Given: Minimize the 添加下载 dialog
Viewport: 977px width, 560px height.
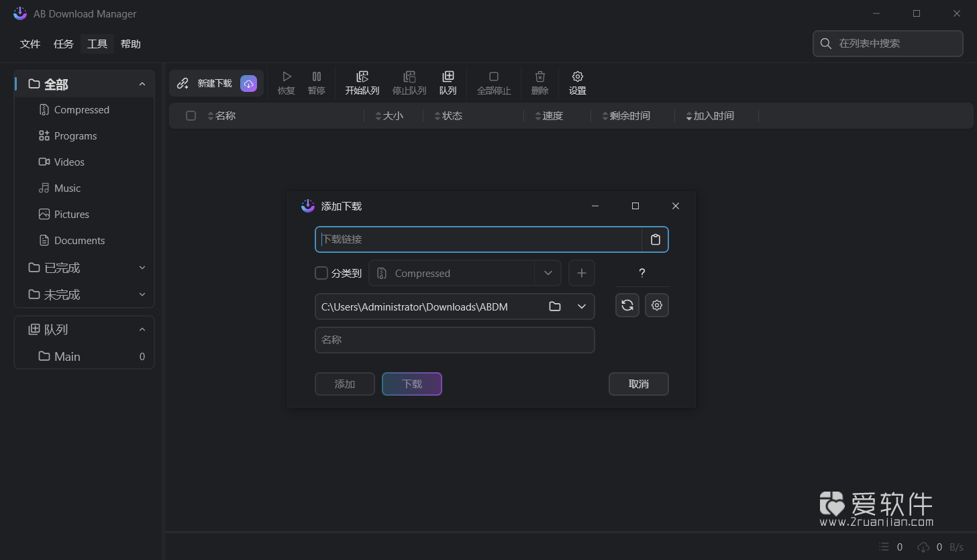Looking at the screenshot, I should 595,206.
